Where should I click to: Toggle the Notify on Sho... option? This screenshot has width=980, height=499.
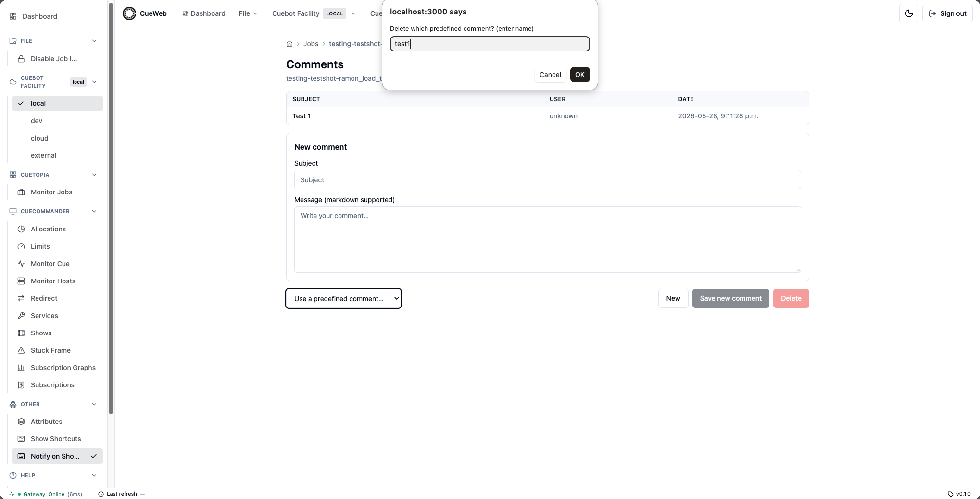tap(57, 456)
